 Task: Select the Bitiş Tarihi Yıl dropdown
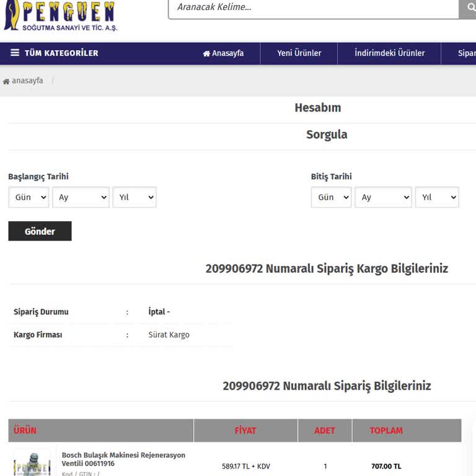point(437,198)
